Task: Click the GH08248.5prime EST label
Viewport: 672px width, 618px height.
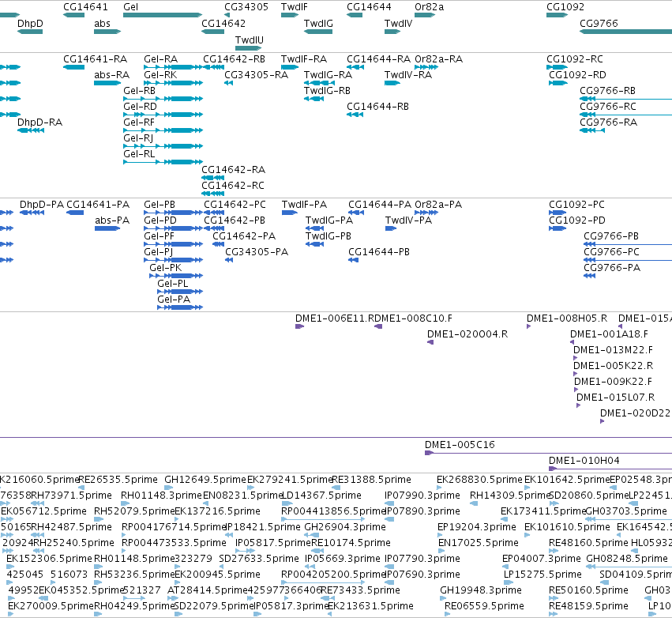Action: [x=627, y=558]
